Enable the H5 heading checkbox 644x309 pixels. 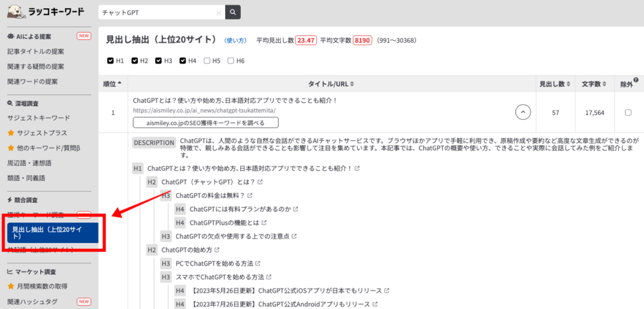pos(207,61)
